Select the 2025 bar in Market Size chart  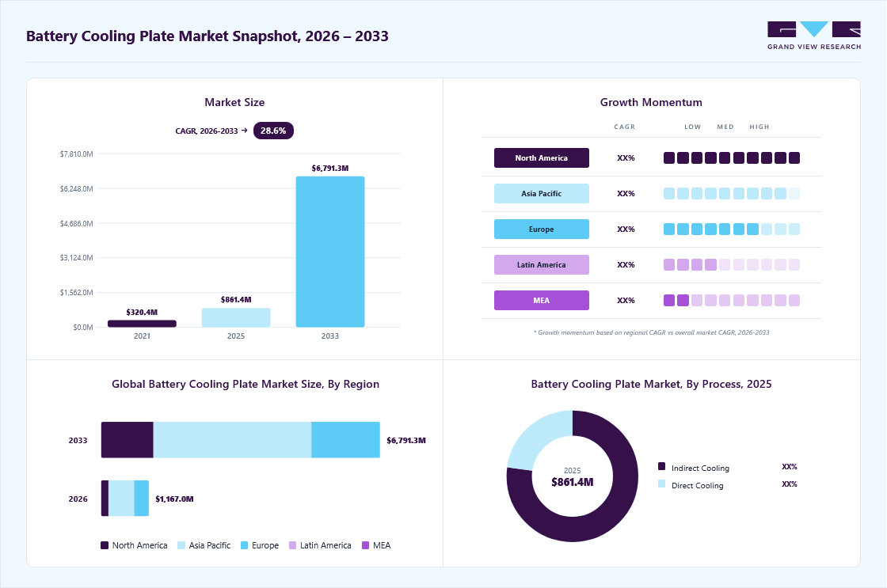[x=236, y=318]
